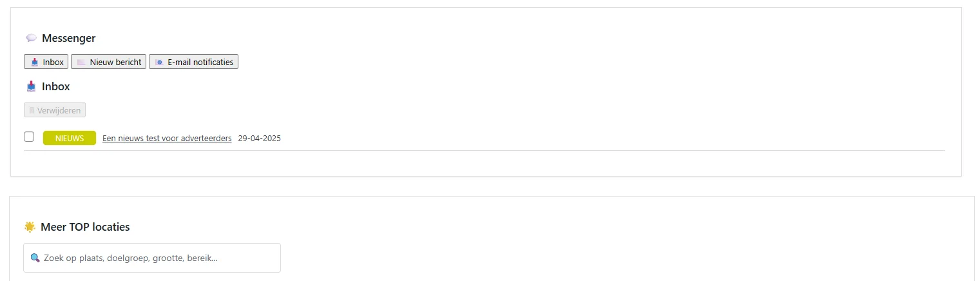The width and height of the screenshot is (980, 281).
Task: Tick the checkbox next to the NIEUWS message
Action: tap(29, 137)
